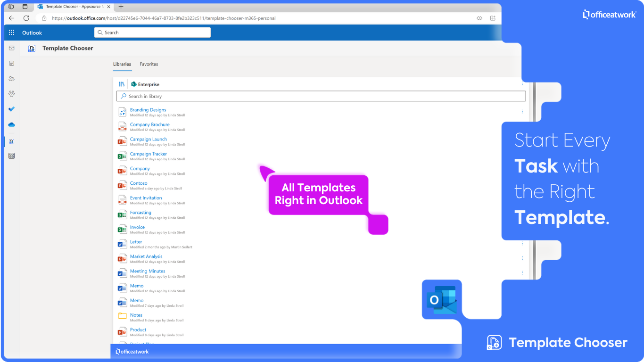Click the extensions icon in address bar
The image size is (644, 362).
[x=493, y=18]
